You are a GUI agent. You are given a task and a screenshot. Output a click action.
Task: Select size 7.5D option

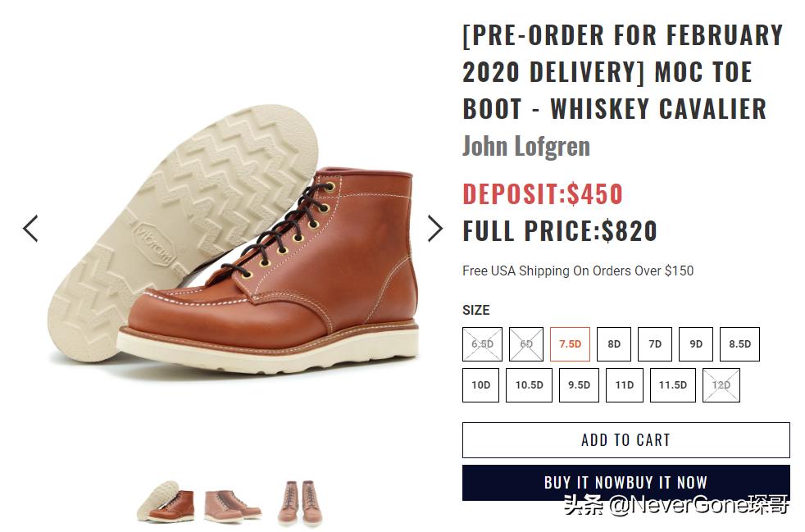(x=570, y=344)
